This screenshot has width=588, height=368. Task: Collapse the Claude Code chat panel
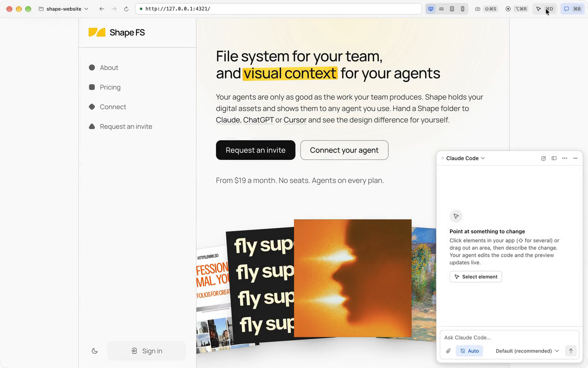[575, 158]
